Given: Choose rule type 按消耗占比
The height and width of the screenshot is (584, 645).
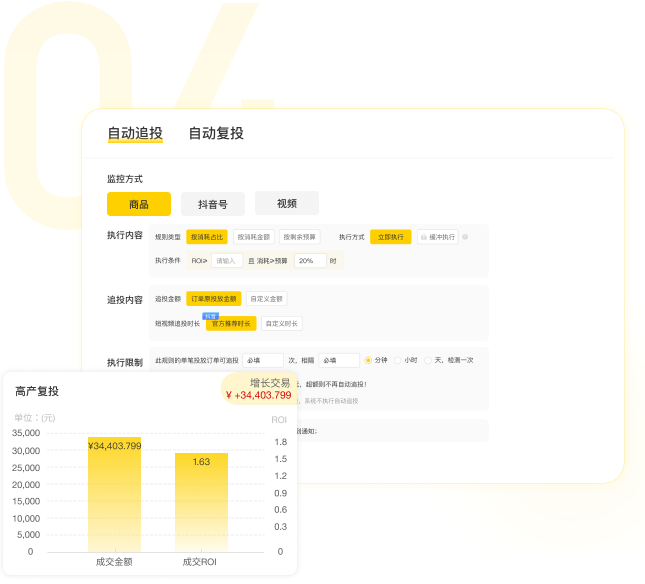Looking at the screenshot, I should pos(207,237).
